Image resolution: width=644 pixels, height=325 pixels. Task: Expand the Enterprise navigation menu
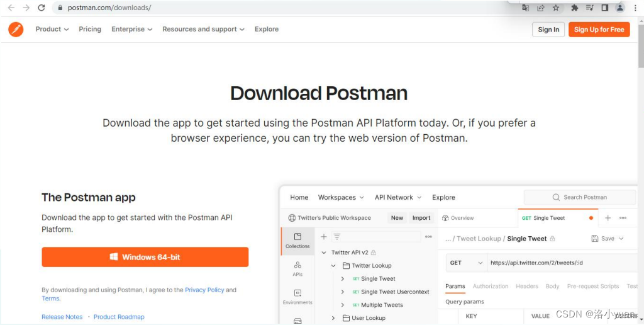[132, 29]
